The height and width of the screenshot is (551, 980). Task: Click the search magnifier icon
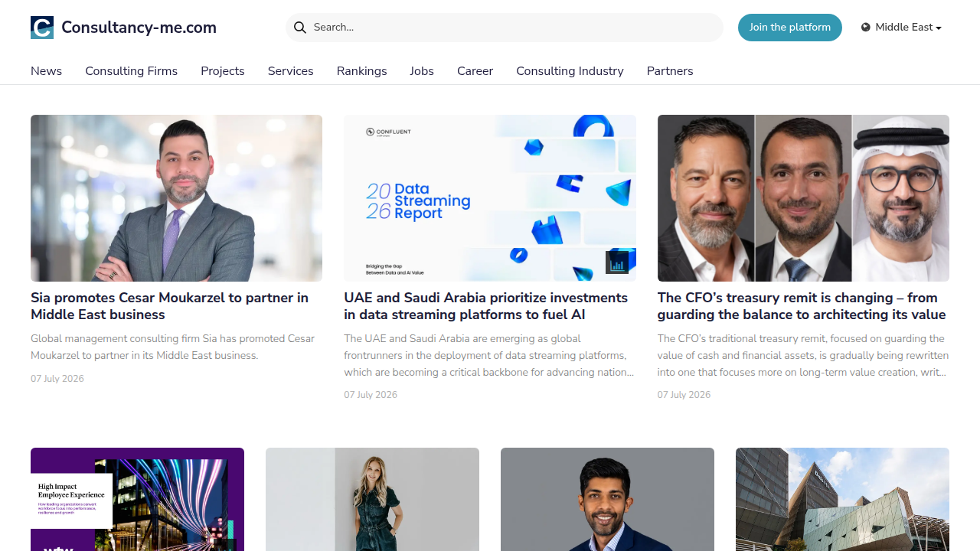pos(300,28)
